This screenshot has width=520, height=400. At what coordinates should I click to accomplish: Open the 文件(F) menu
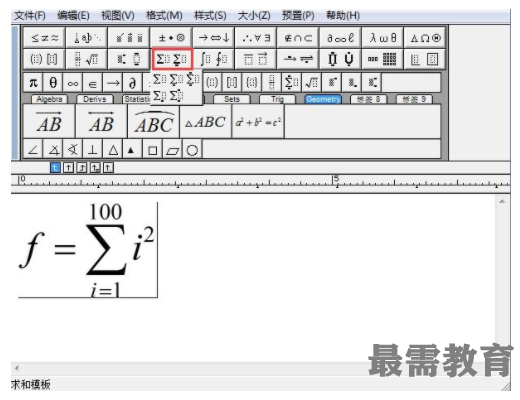coord(30,16)
